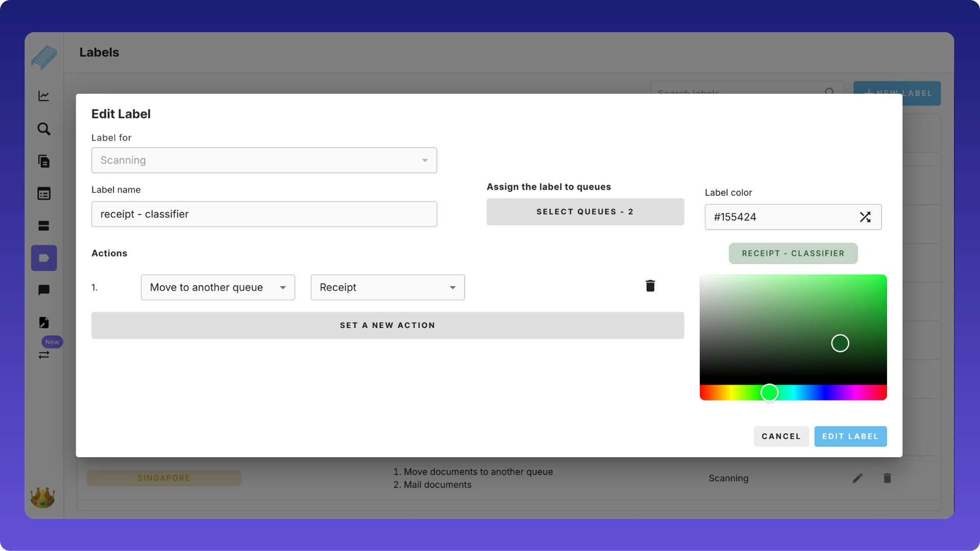Click 'Move documents to another queue' text
Screen dimensions: 980x551
[478, 472]
